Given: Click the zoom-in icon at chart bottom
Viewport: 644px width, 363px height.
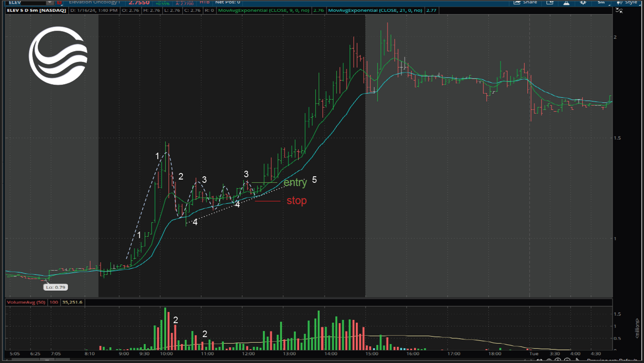Looking at the screenshot, I should pyautogui.click(x=557, y=360).
